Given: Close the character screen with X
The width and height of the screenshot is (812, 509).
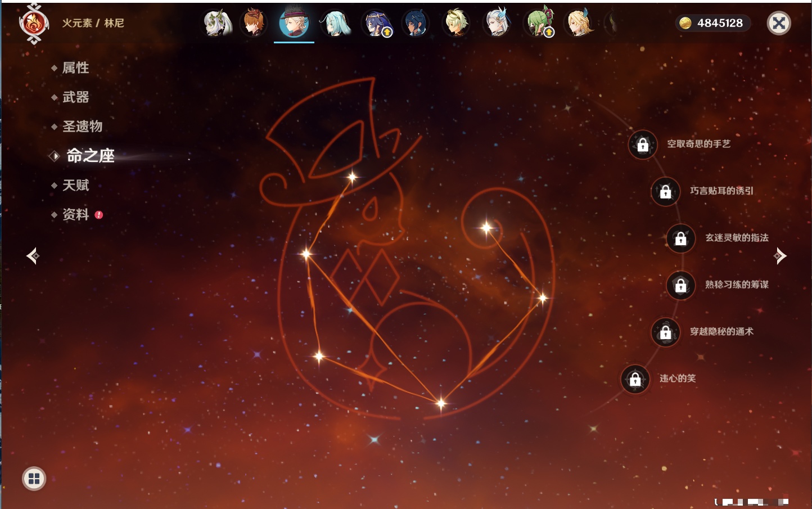Looking at the screenshot, I should 779,23.
